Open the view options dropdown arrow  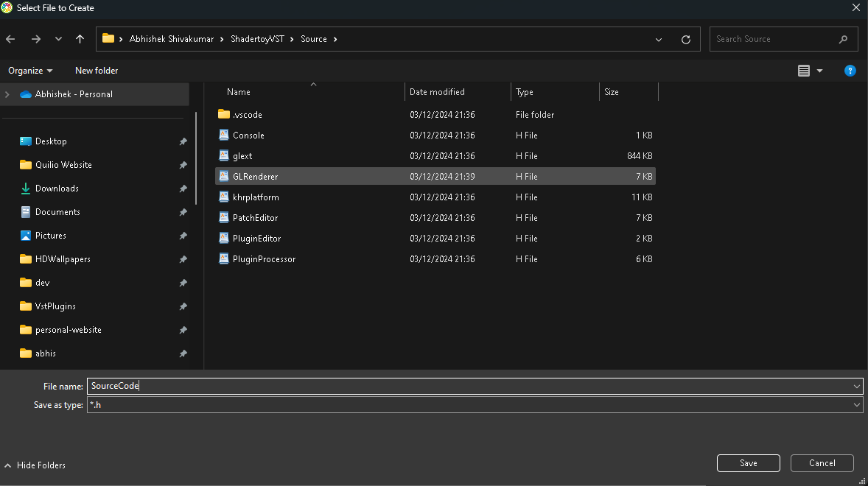click(820, 71)
